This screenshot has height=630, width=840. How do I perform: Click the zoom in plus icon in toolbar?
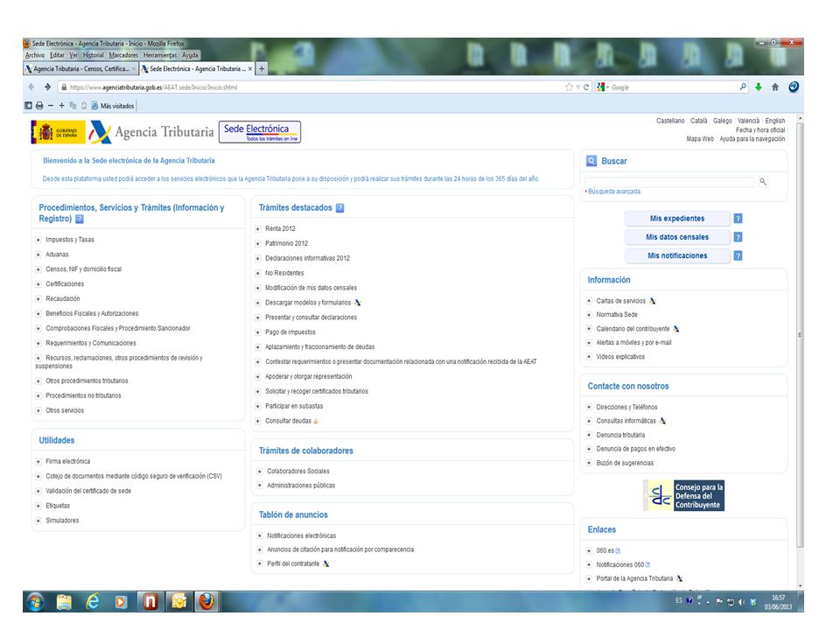pyautogui.click(x=61, y=106)
